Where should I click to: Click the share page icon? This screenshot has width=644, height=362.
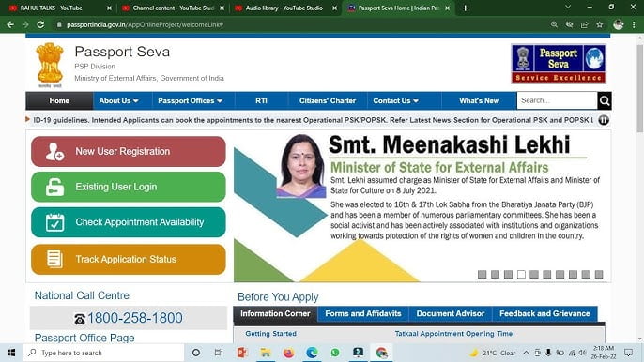tap(585, 24)
